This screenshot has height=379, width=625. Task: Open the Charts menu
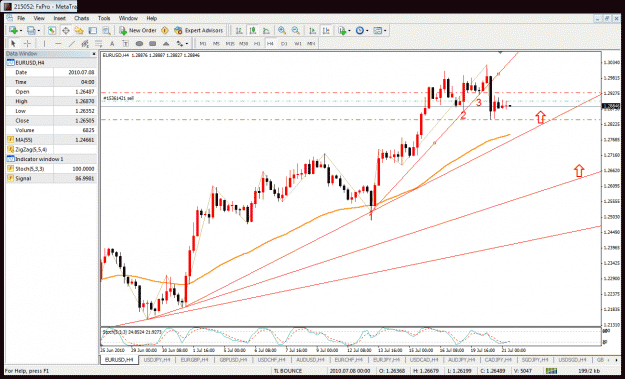pyautogui.click(x=81, y=18)
